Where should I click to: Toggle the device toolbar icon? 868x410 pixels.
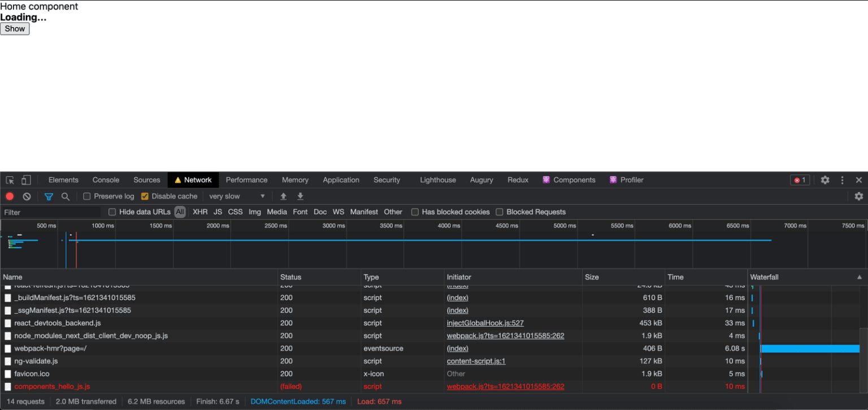[x=26, y=180]
